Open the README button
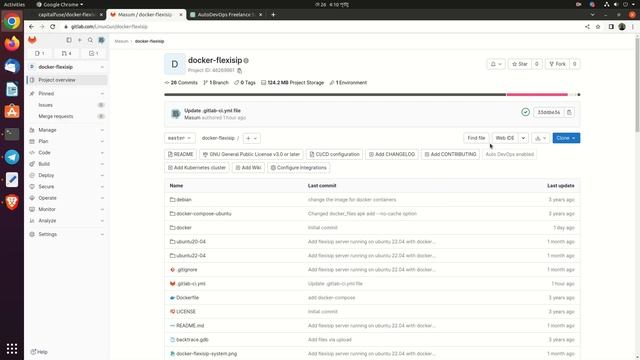The image size is (640, 360). [x=180, y=154]
